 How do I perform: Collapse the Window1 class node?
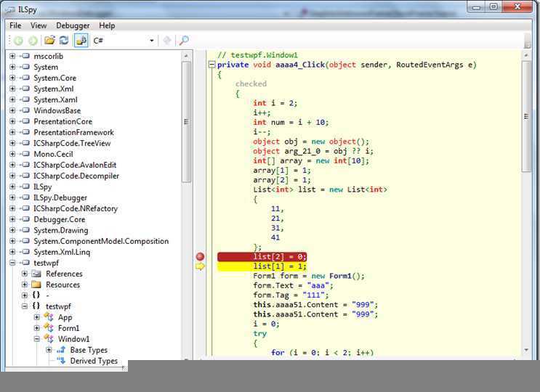click(x=37, y=339)
